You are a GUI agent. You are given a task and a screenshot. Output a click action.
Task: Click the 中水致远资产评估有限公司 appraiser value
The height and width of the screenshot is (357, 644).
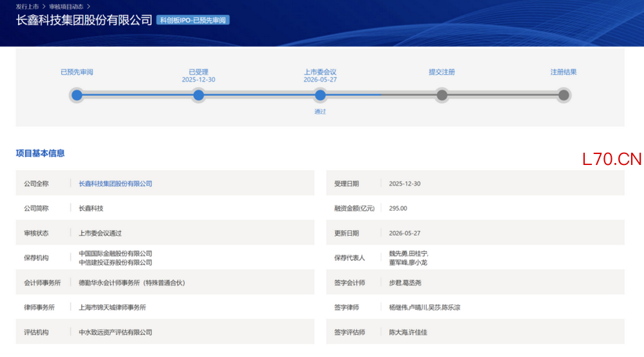[x=115, y=332]
